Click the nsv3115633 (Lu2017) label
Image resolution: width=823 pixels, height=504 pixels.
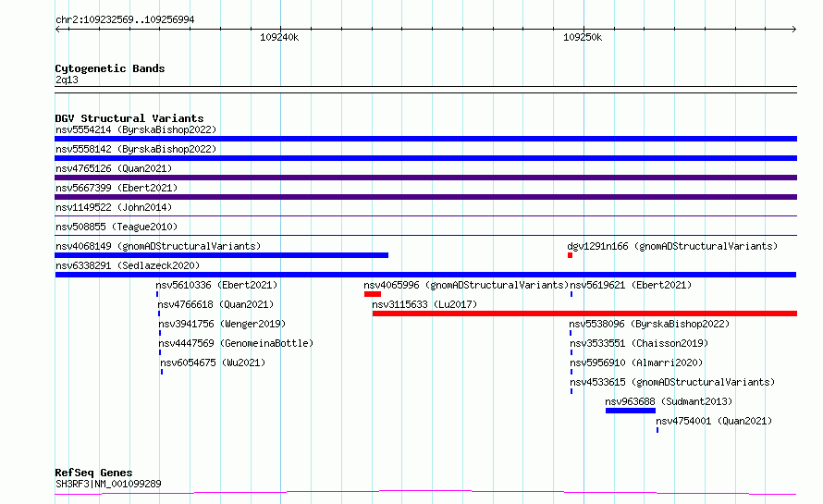pyautogui.click(x=424, y=304)
